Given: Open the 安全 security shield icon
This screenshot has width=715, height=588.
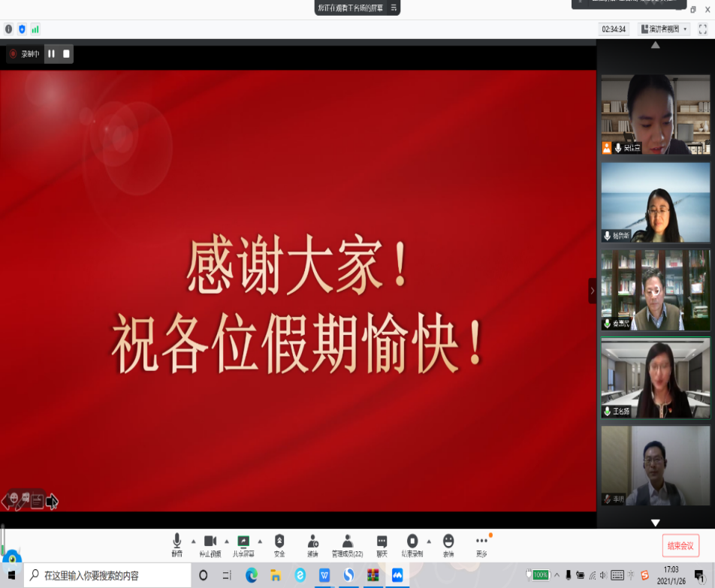Looking at the screenshot, I should pos(279,544).
